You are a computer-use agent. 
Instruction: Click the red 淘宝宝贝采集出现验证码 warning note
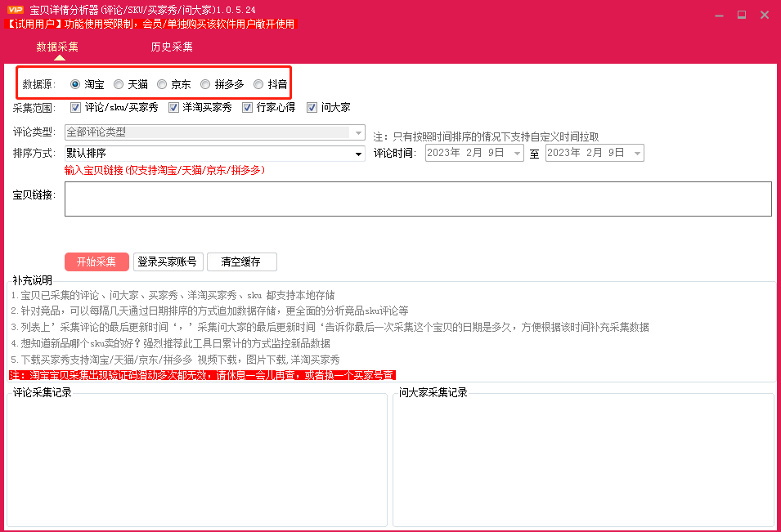(x=202, y=375)
